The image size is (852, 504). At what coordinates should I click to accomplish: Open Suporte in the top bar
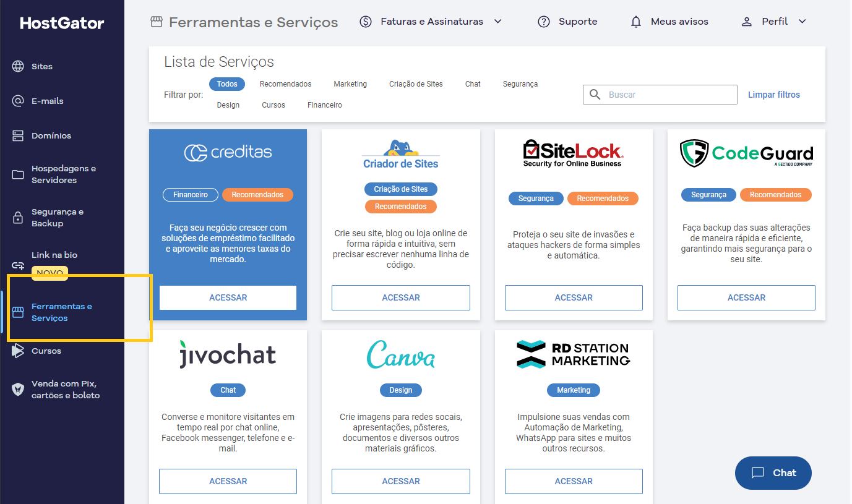pos(567,22)
